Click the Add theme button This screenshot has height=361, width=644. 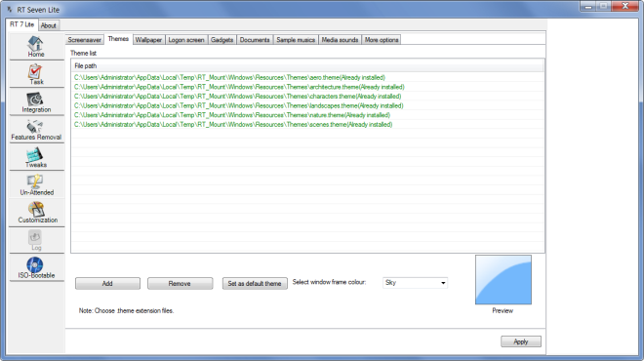click(x=107, y=283)
